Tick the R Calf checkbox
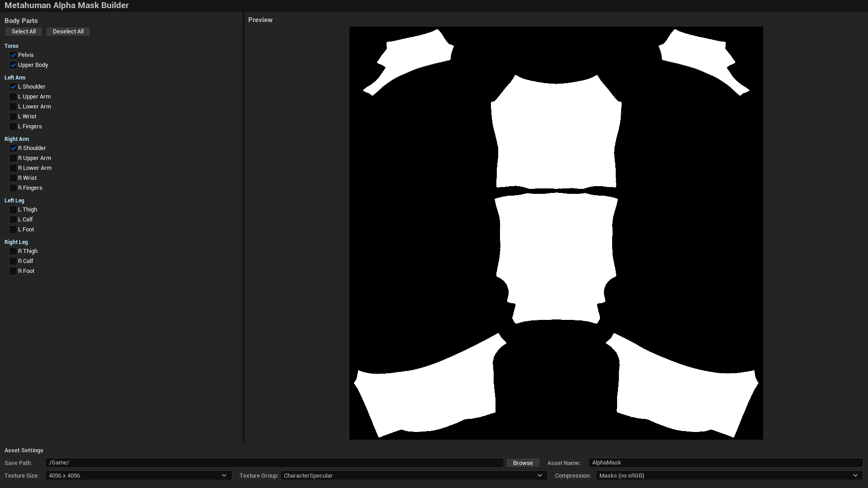Viewport: 868px width, 488px height. click(13, 261)
